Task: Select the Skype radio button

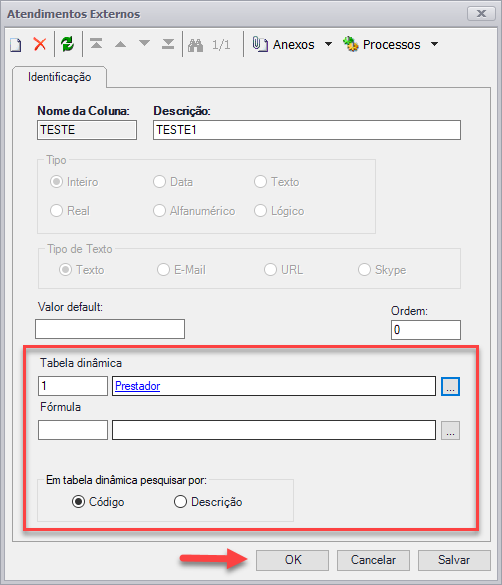Action: pyautogui.click(x=364, y=269)
